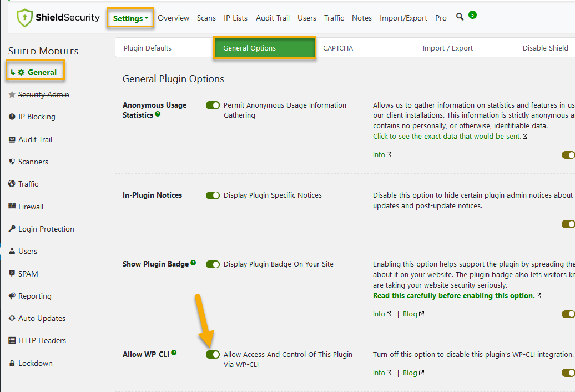Toggle the olive switch in In-Plugin Notices row

click(x=568, y=224)
